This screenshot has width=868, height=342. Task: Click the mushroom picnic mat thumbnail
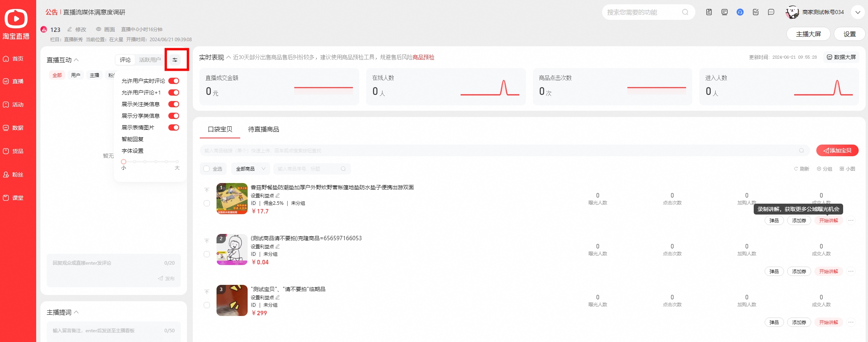coord(232,199)
